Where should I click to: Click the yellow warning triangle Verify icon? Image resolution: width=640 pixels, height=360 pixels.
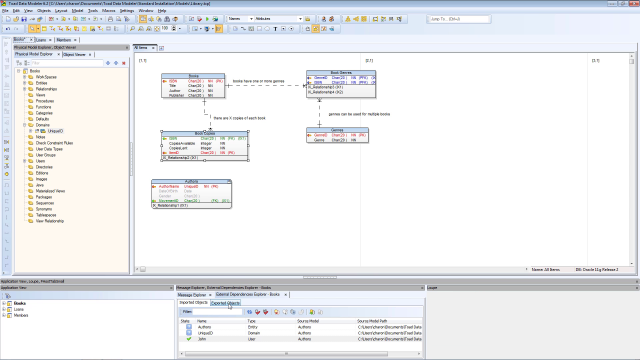click(x=348, y=19)
